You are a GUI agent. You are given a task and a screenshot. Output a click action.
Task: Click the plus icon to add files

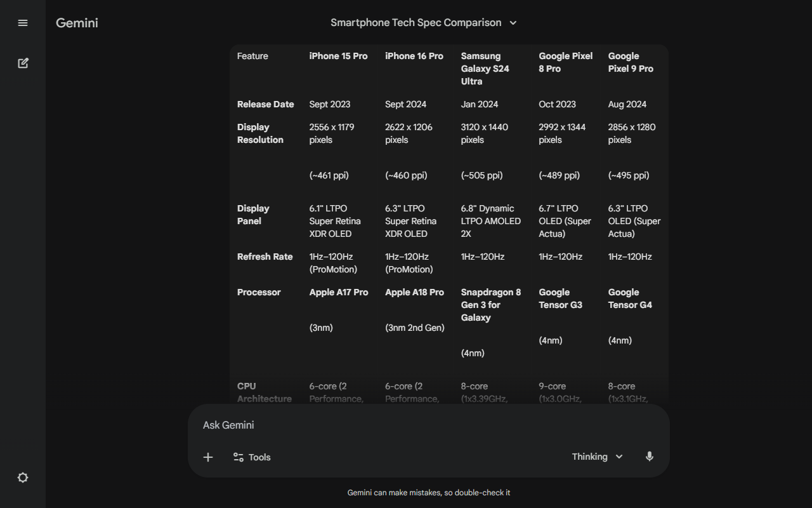pyautogui.click(x=208, y=457)
